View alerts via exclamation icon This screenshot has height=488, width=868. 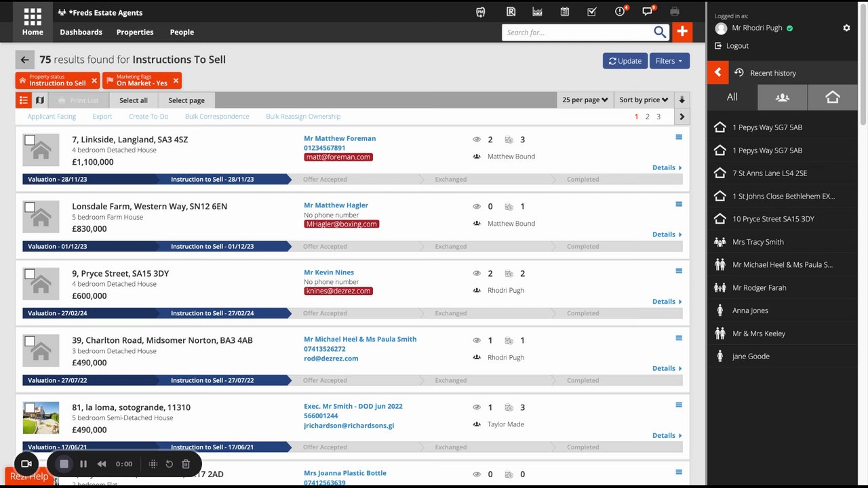point(620,12)
